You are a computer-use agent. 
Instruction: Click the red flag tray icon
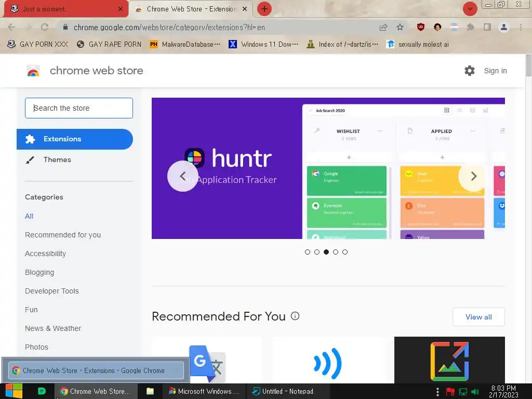450,392
